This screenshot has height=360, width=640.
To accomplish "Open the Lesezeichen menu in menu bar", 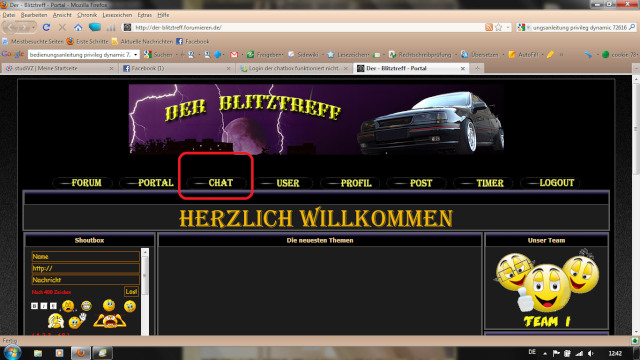I will (117, 15).
